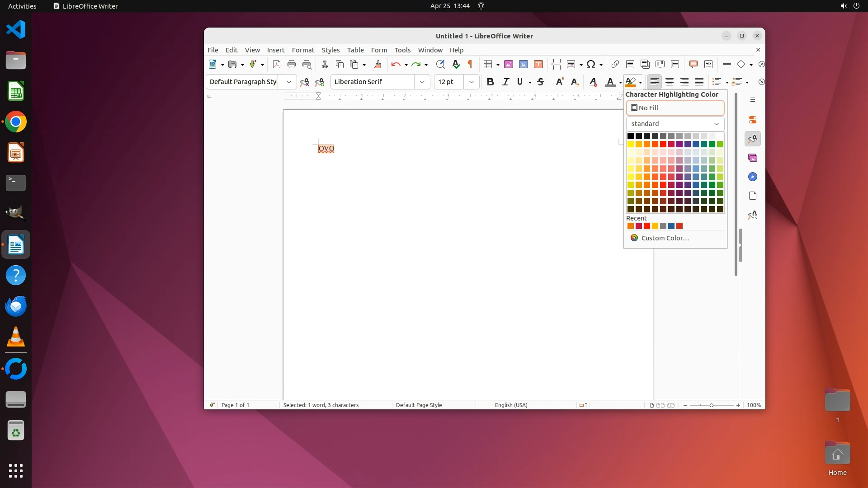Open the sidebar Navigator compass icon
The width and height of the screenshot is (868, 488).
click(x=752, y=177)
